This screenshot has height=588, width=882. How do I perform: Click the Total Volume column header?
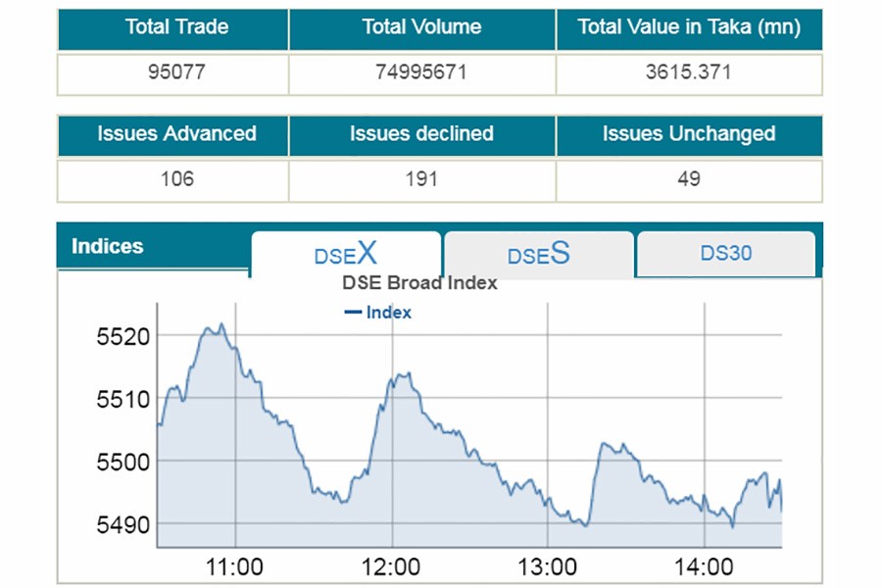(x=421, y=28)
